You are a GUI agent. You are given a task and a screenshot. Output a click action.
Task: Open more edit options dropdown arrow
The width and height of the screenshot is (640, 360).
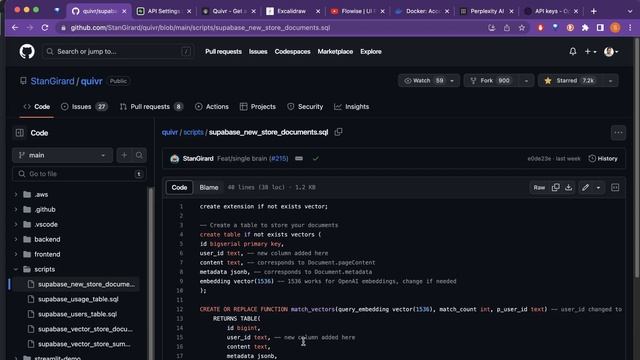click(x=598, y=188)
